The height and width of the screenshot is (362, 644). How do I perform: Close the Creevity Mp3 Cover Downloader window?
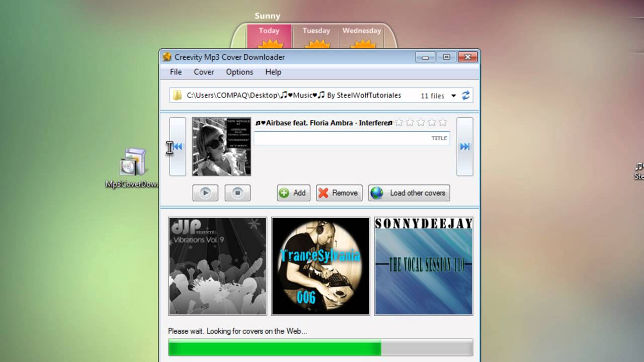pos(467,57)
